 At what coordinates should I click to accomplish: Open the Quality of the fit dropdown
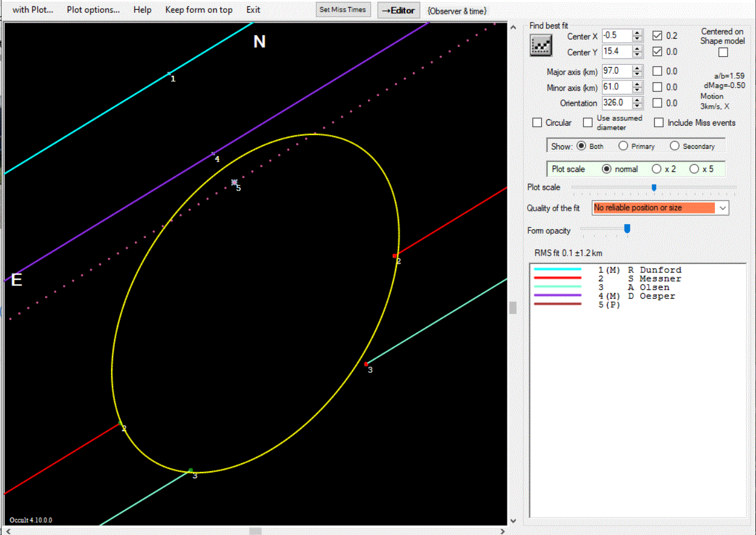[722, 207]
